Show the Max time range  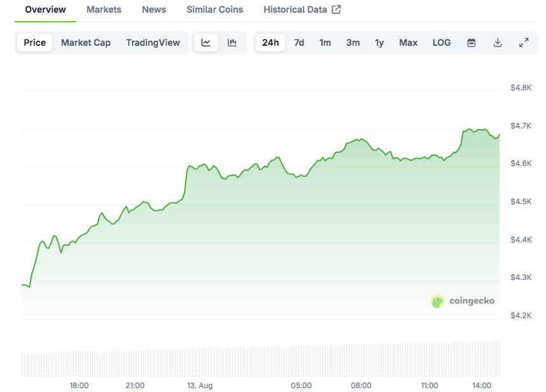tap(408, 43)
